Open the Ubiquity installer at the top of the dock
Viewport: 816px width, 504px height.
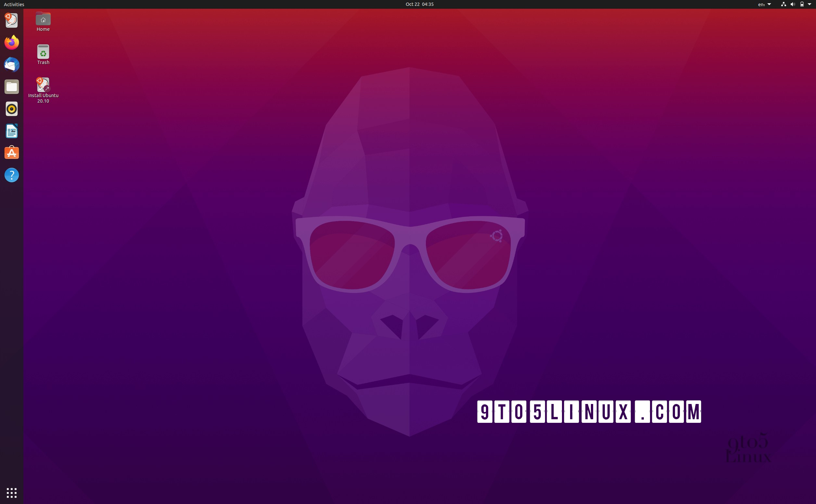12,20
